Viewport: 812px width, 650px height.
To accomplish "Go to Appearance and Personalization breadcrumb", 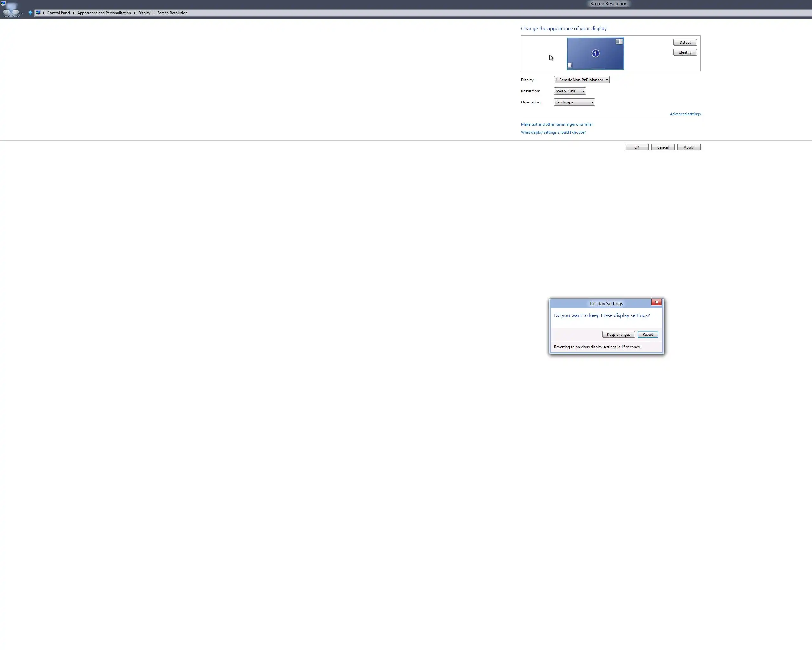I will [104, 13].
